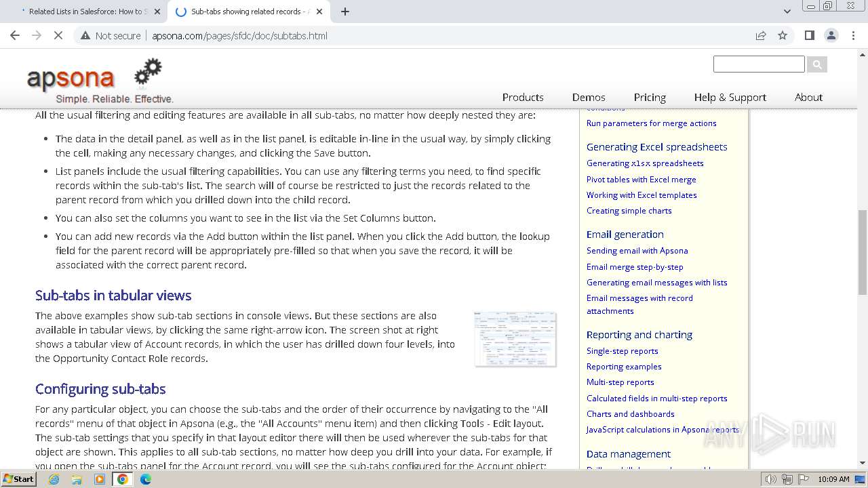Click the Configuring sub-tabs heading

pyautogui.click(x=100, y=389)
